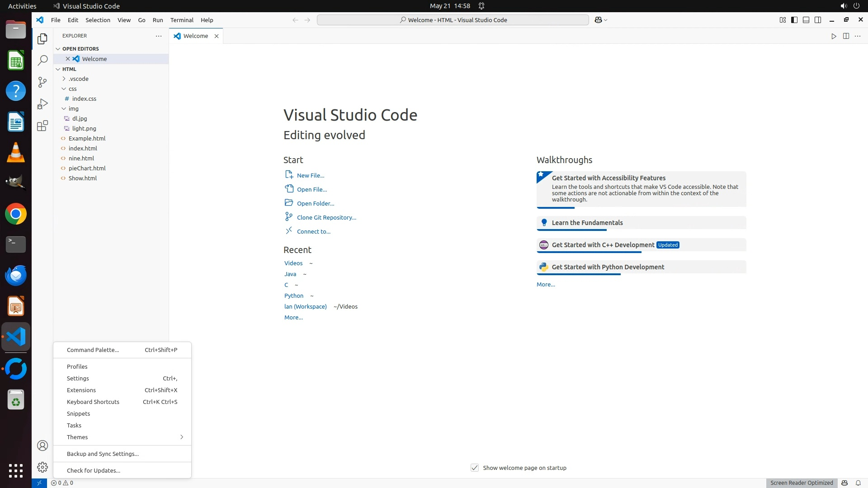Screen dimensions: 868x488
Task: Expand the Themes submenu arrow
Action: coord(181,437)
